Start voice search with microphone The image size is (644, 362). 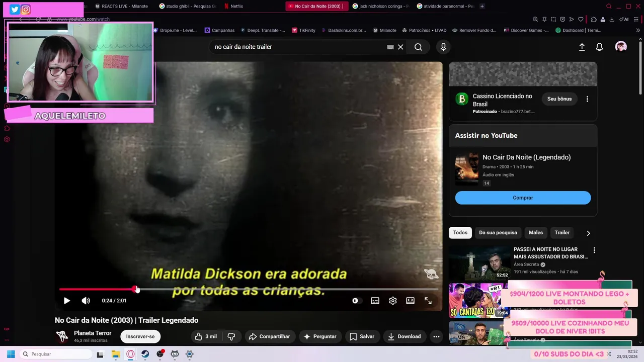click(443, 47)
